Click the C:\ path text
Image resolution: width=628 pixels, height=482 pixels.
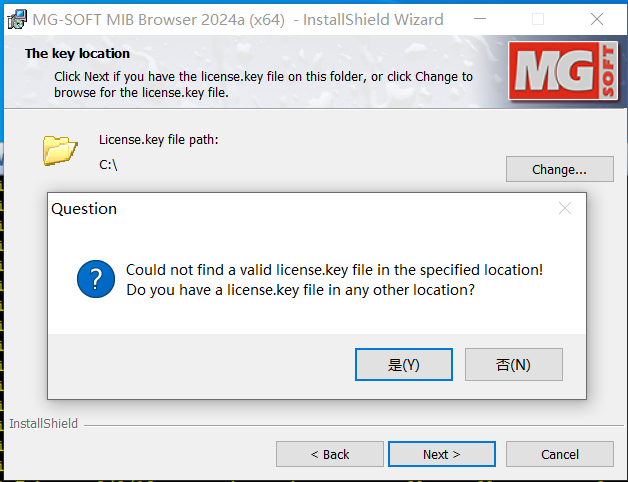click(108, 165)
